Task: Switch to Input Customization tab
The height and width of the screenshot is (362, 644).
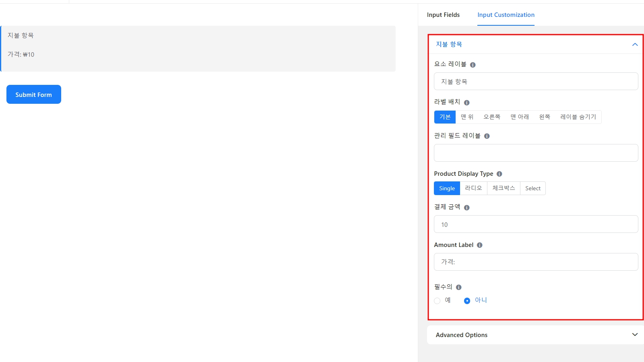Action: (506, 15)
